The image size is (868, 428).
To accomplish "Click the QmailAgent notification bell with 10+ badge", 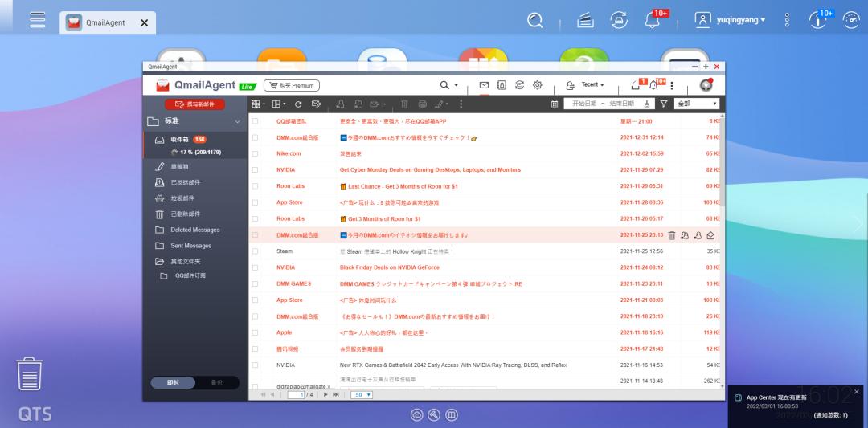I will (654, 85).
